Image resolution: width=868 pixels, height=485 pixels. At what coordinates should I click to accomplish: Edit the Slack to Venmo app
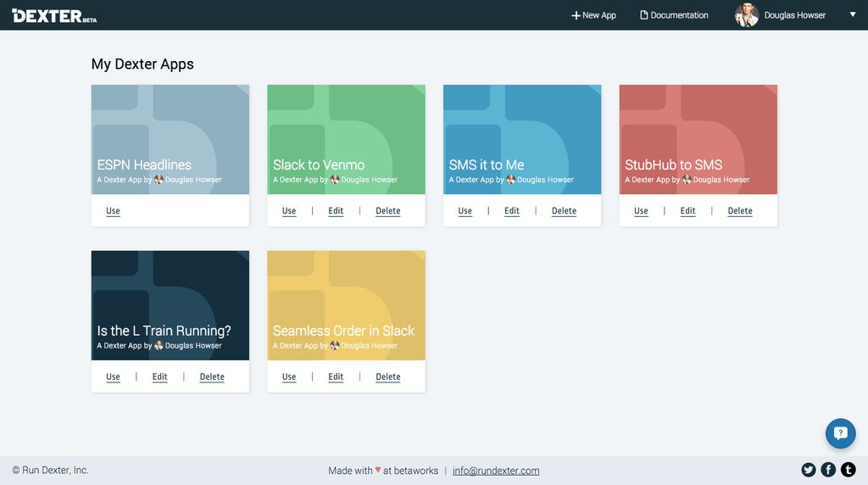coord(336,211)
